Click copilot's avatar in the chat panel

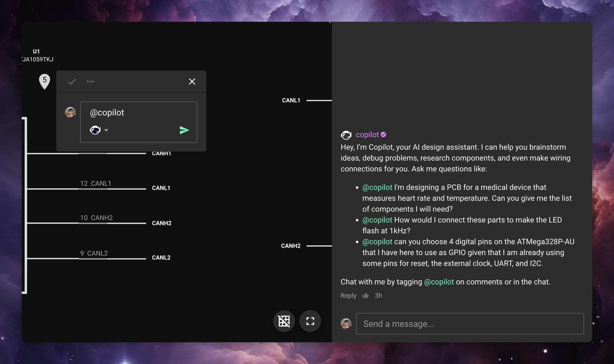[346, 134]
